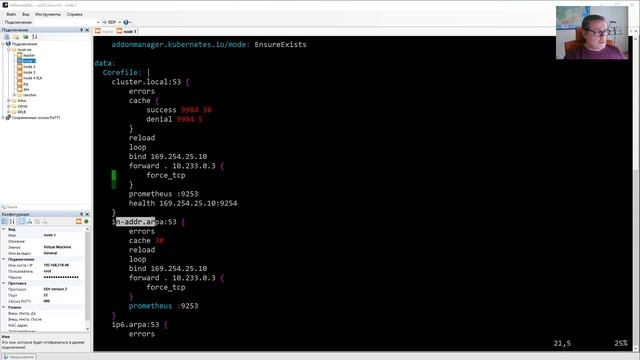
Task: Pin the Подключения connections panel
Action: coord(82,30)
